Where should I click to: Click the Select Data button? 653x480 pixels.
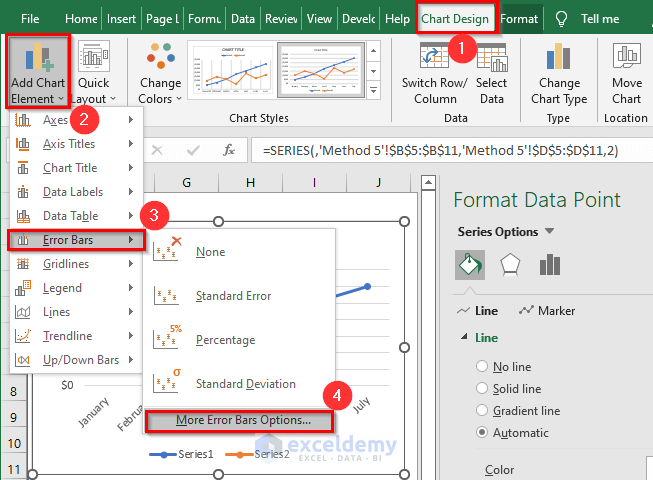[491, 72]
